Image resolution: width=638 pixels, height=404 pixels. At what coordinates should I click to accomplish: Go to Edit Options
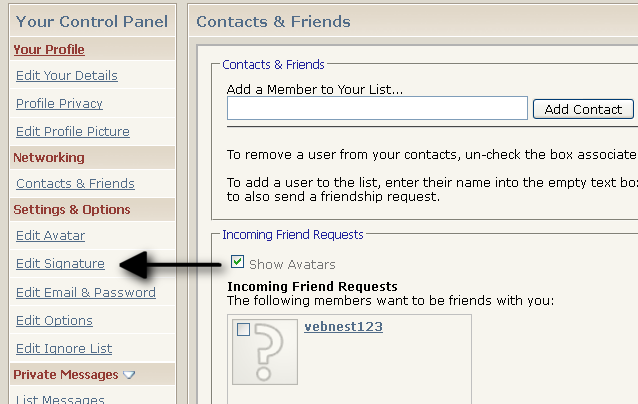[54, 321]
